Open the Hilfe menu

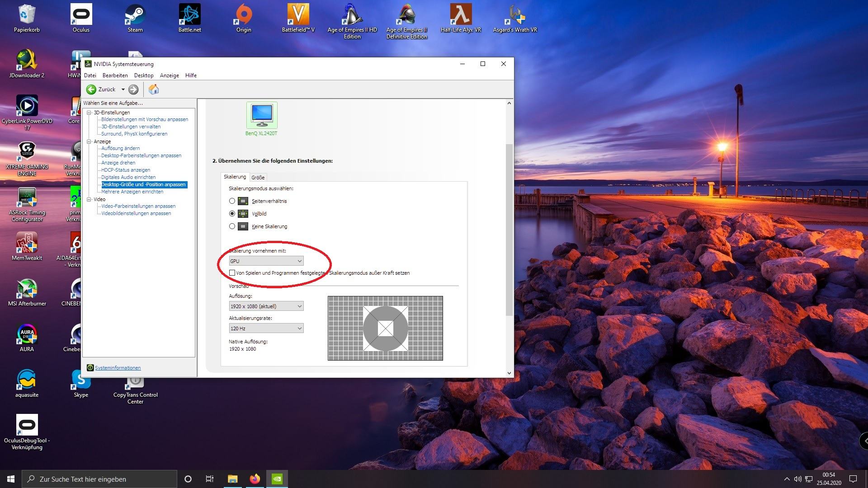point(191,75)
